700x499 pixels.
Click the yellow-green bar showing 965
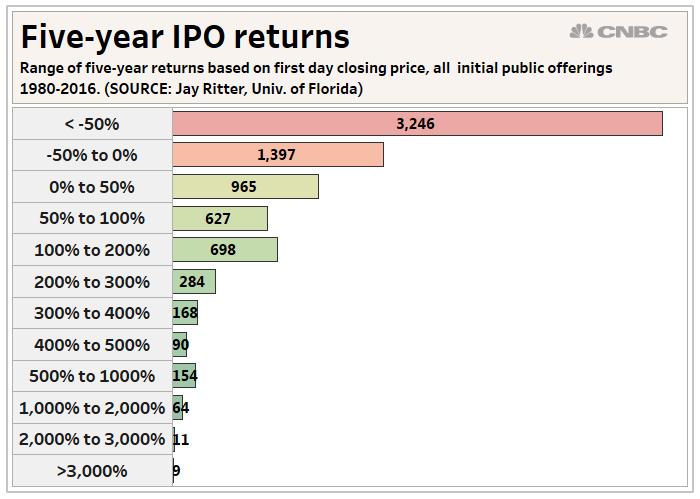(245, 187)
